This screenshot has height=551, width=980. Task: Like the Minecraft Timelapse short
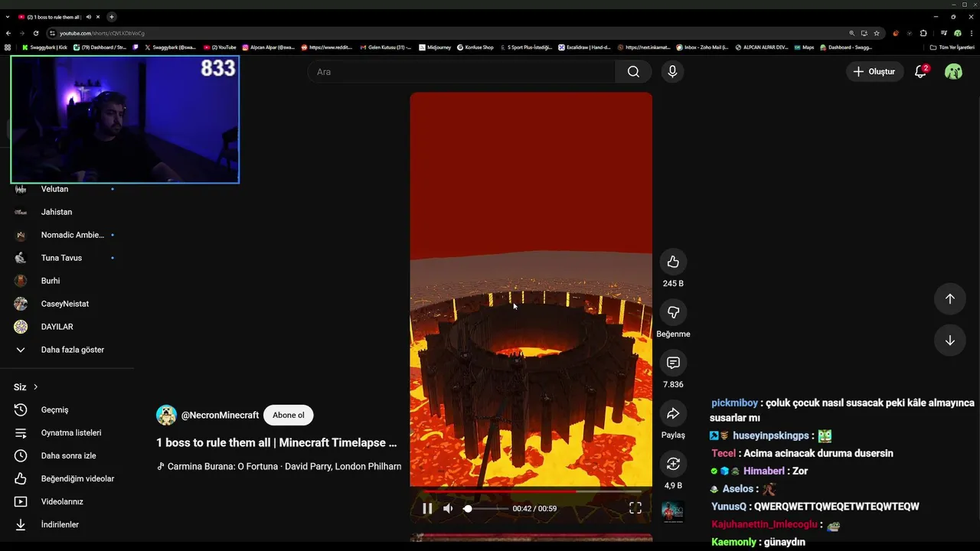point(673,262)
